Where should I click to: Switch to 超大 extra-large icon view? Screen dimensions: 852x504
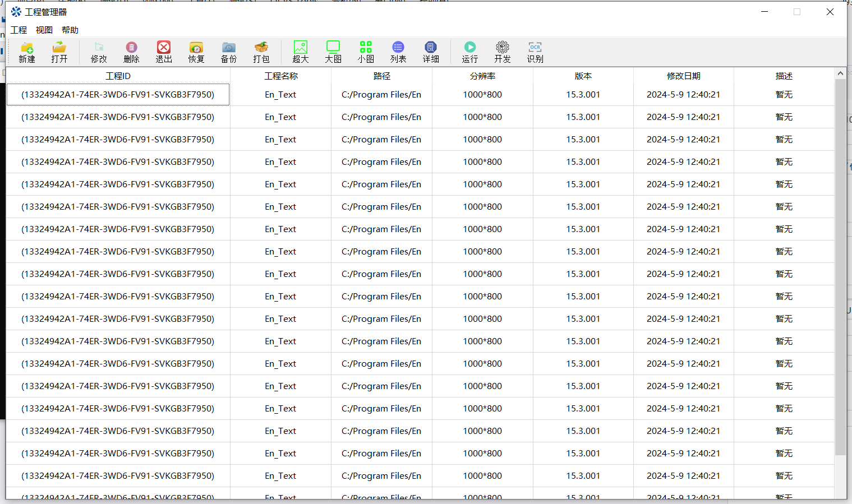tap(301, 52)
